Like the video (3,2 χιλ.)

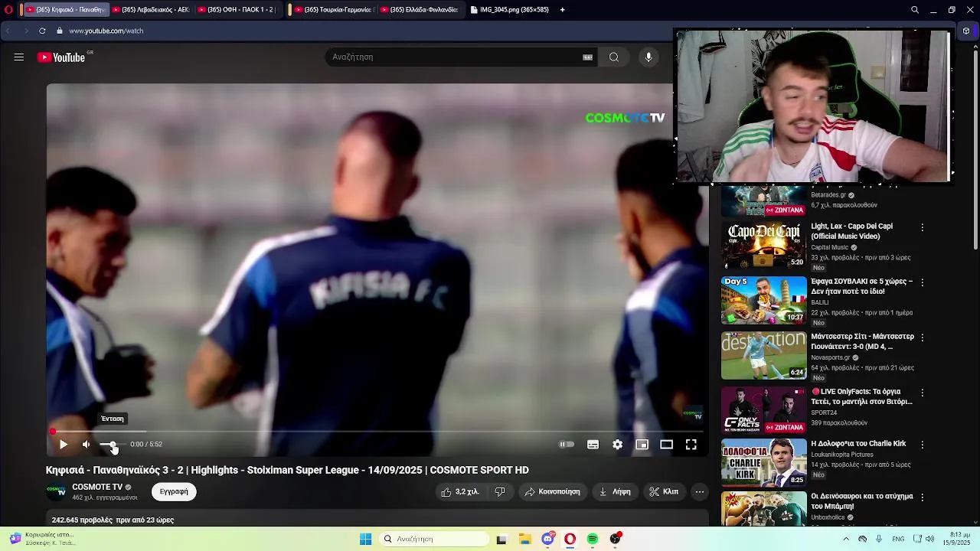point(460,491)
